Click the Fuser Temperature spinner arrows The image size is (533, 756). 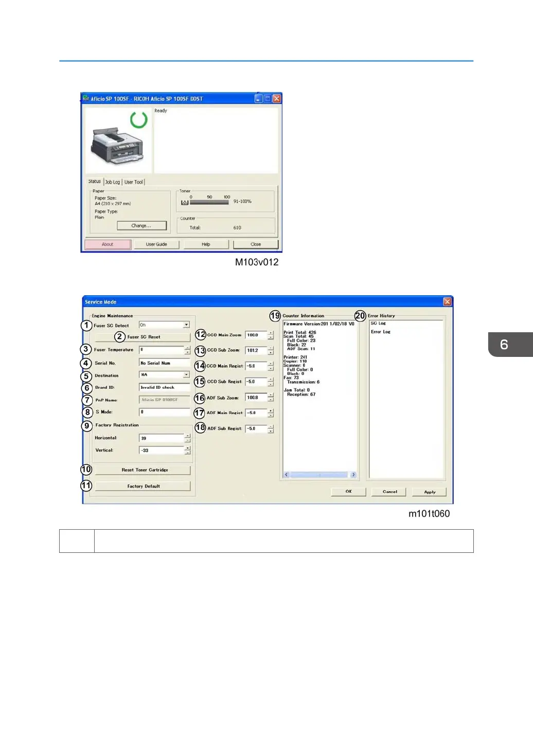point(187,350)
